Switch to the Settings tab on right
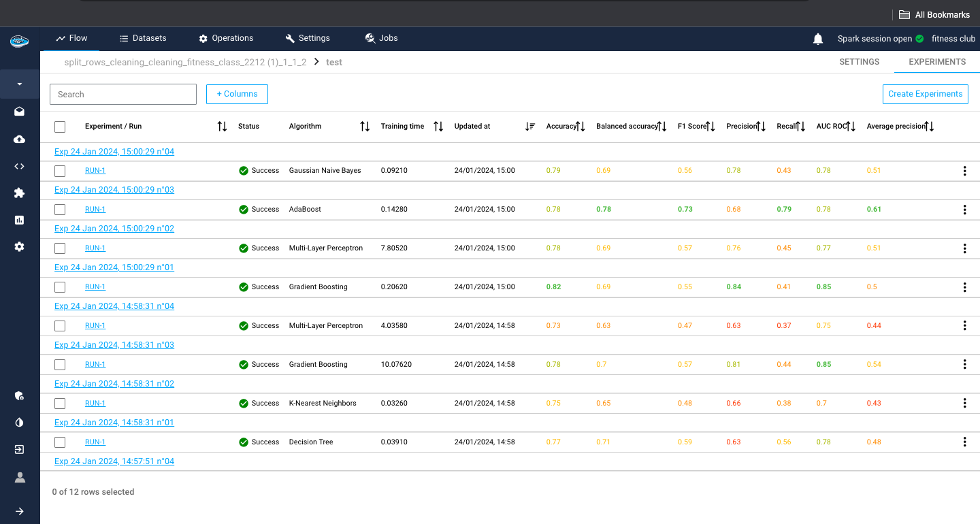Screen dimensions: 980x524 tap(859, 62)
